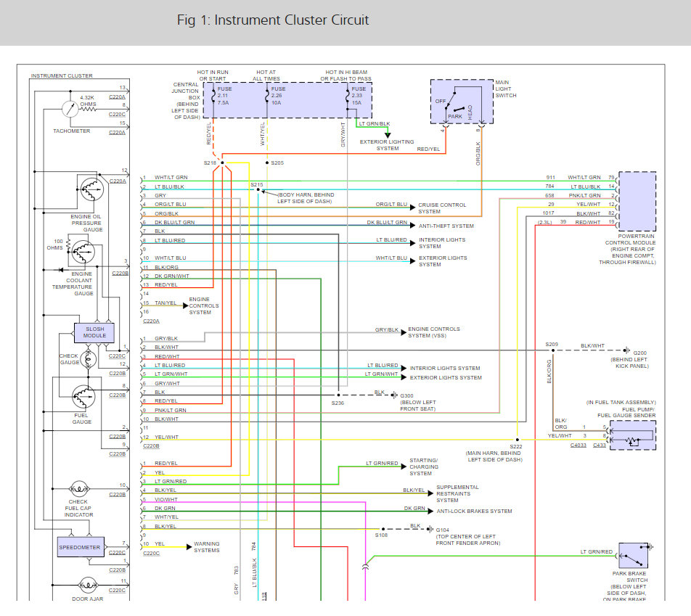Click the S218 splice point
The height and width of the screenshot is (616, 691).
pyautogui.click(x=222, y=163)
